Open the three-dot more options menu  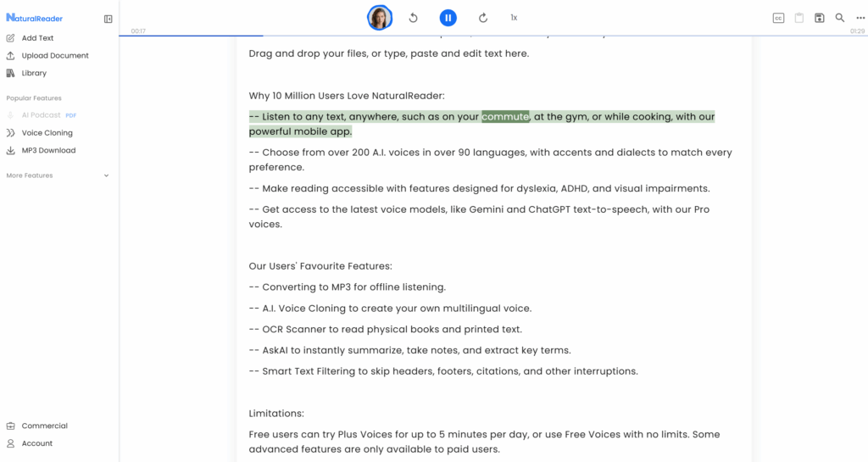pyautogui.click(x=860, y=18)
